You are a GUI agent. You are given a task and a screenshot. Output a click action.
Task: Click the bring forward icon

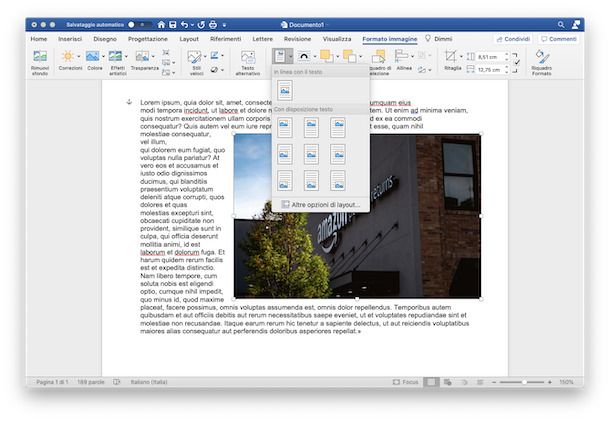tap(326, 56)
